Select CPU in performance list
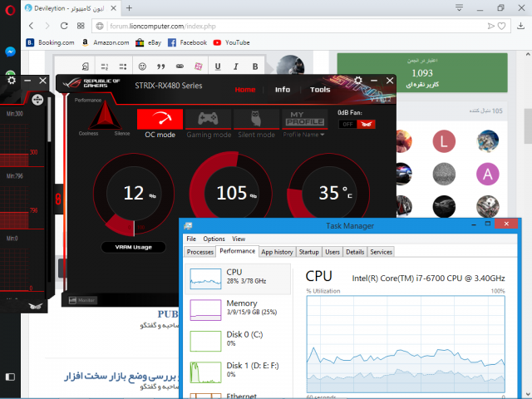This screenshot has width=532, height=399. (238, 279)
